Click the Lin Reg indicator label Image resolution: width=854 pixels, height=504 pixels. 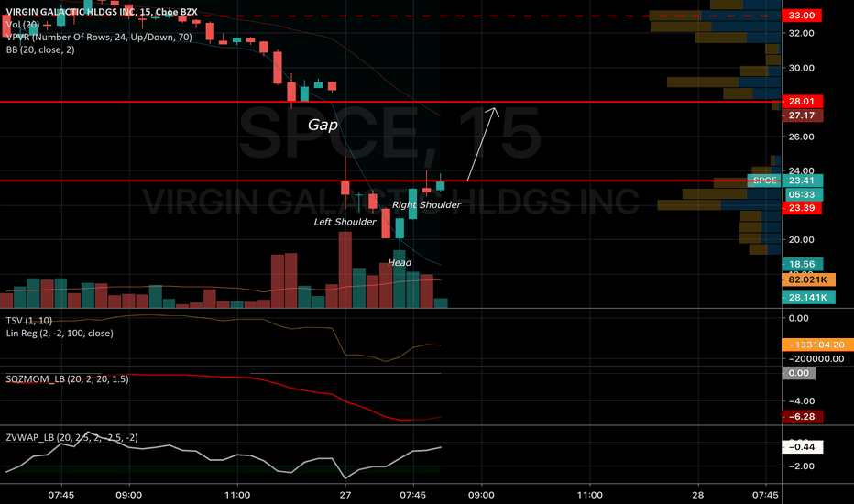coord(60,333)
